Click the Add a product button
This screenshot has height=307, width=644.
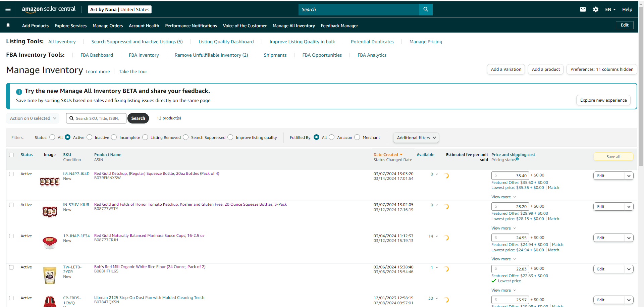[546, 69]
